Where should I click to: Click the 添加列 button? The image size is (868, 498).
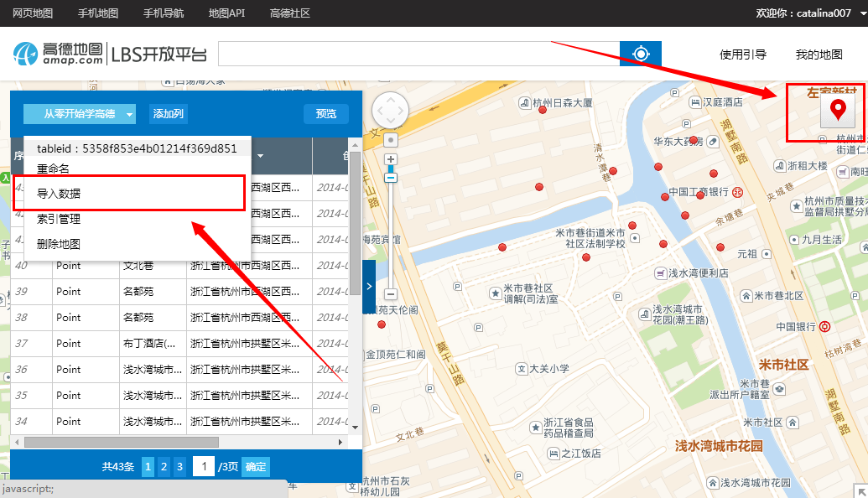(169, 114)
